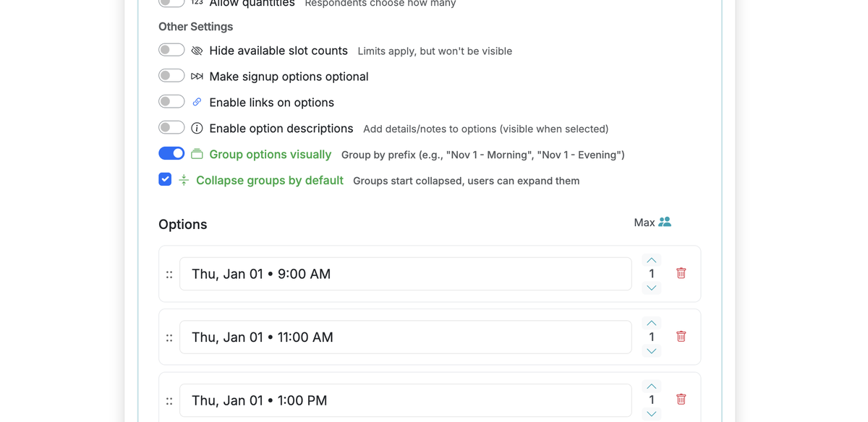Click the people icon in the Max column header
868x422 pixels.
665,222
